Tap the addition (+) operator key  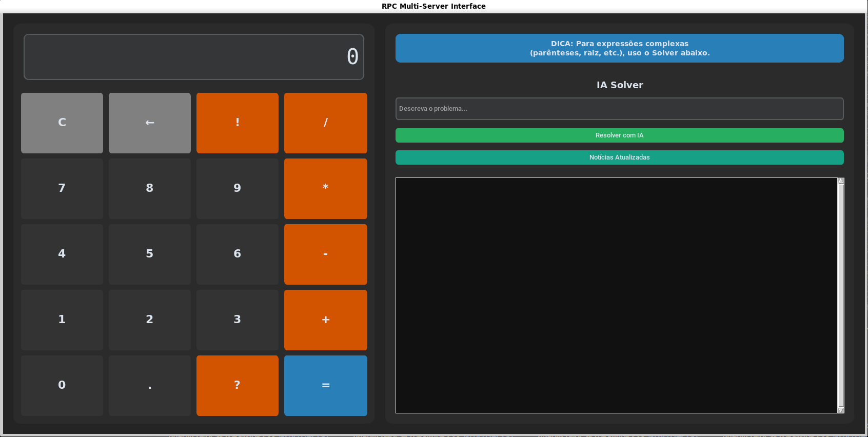click(x=326, y=320)
